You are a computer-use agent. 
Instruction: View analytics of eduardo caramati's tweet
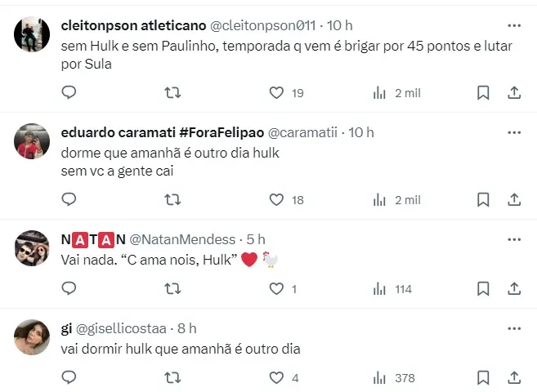coord(380,199)
